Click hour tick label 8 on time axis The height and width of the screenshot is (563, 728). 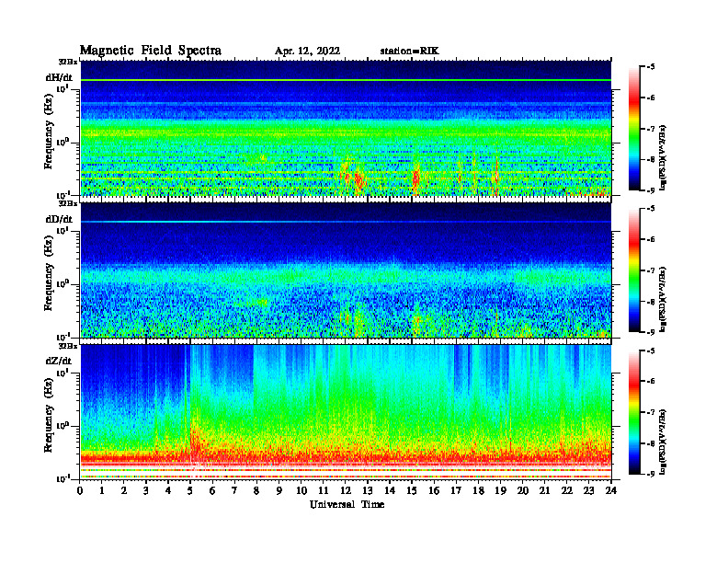(256, 490)
